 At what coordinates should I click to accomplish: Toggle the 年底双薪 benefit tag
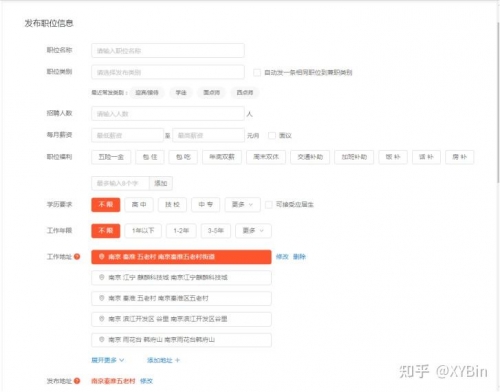(x=222, y=157)
